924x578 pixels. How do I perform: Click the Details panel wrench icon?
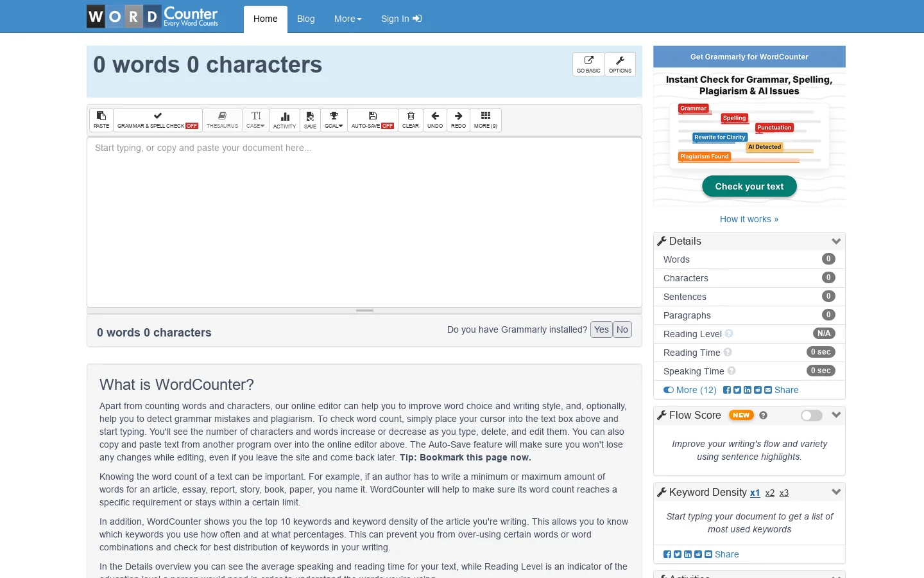pyautogui.click(x=662, y=241)
